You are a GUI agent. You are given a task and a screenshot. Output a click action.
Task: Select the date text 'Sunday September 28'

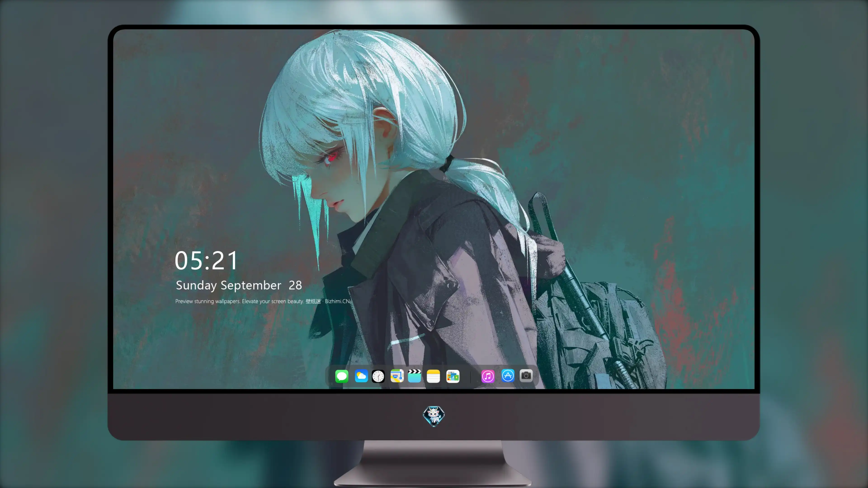[x=239, y=285]
